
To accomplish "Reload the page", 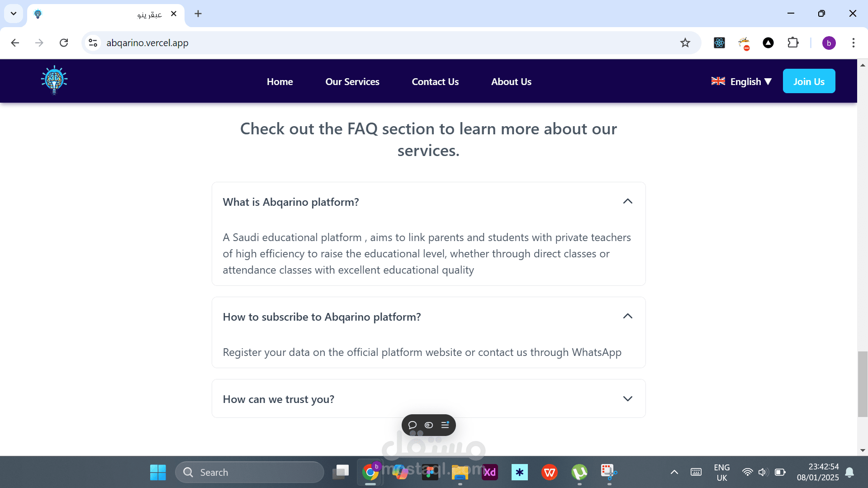I will tap(64, 43).
